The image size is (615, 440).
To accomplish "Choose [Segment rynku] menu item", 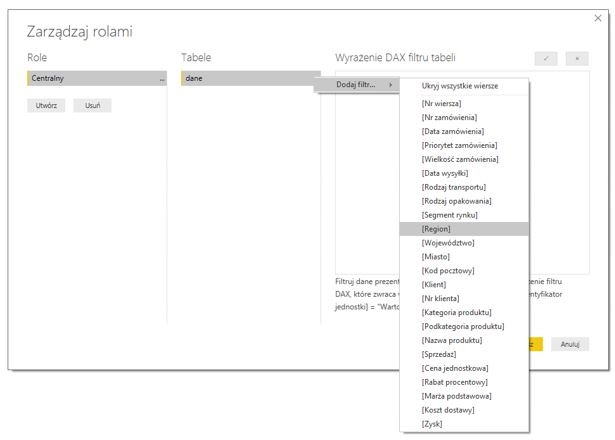I will coord(449,215).
